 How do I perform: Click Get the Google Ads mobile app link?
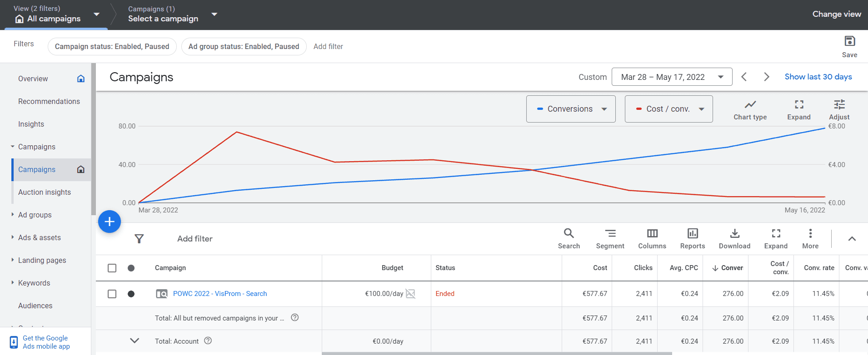click(46, 342)
